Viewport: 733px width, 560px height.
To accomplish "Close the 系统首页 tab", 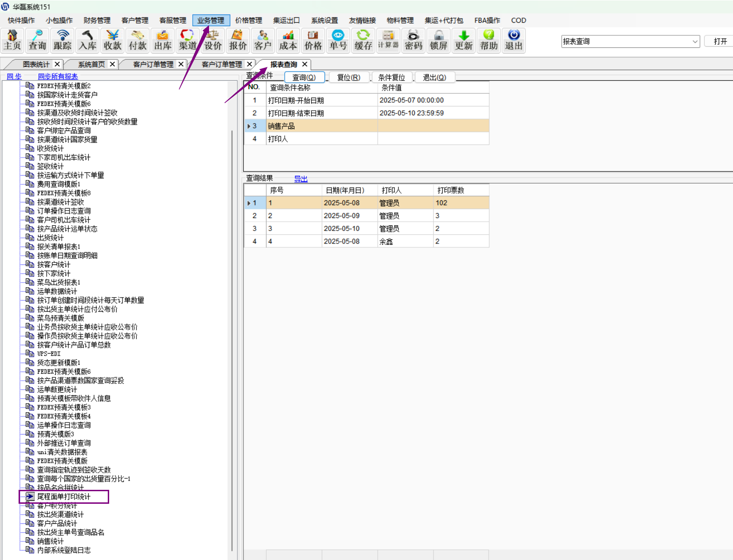I will point(112,64).
